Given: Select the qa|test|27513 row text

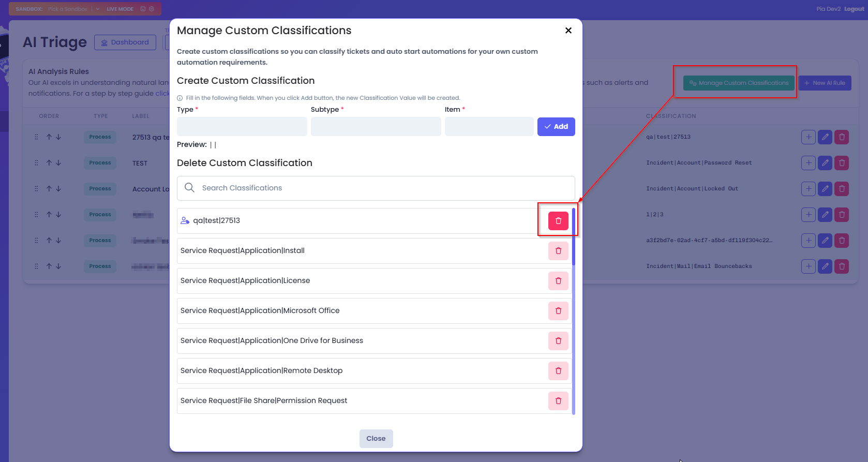Looking at the screenshot, I should pyautogui.click(x=217, y=220).
